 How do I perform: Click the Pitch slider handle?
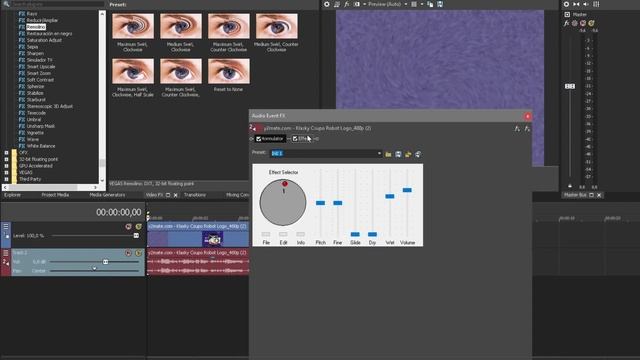[320, 203]
